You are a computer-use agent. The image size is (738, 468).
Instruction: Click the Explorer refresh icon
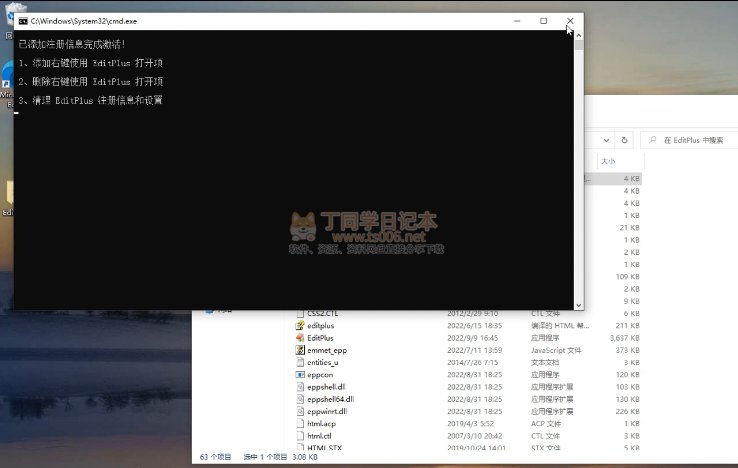(624, 140)
